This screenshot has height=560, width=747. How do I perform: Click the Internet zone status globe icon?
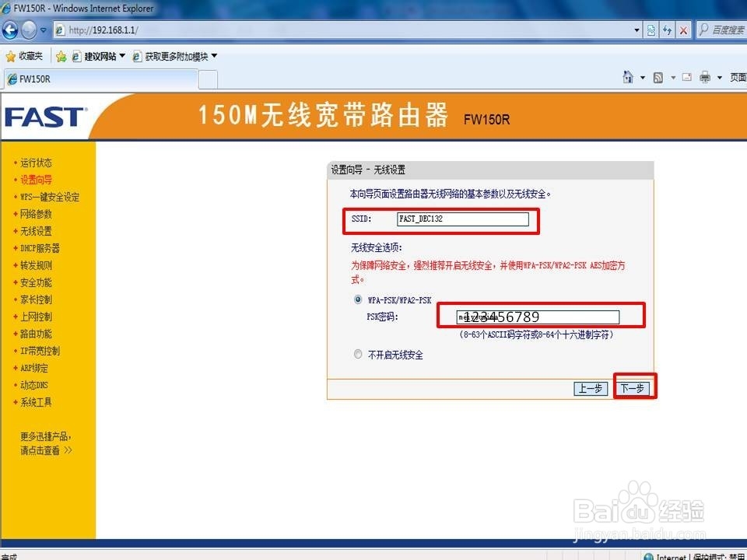pos(648,557)
